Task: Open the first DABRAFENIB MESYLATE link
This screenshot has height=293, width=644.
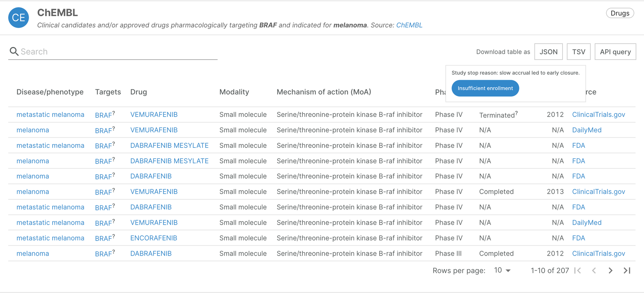Action: [169, 146]
